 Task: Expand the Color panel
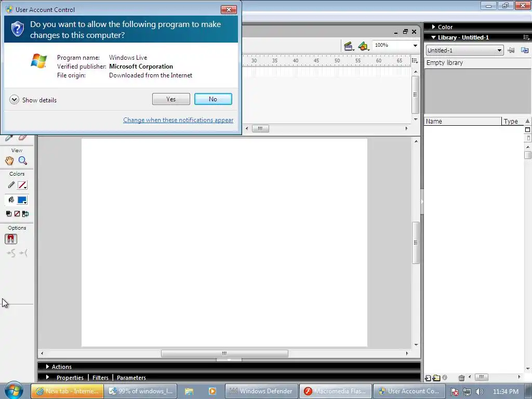click(433, 27)
